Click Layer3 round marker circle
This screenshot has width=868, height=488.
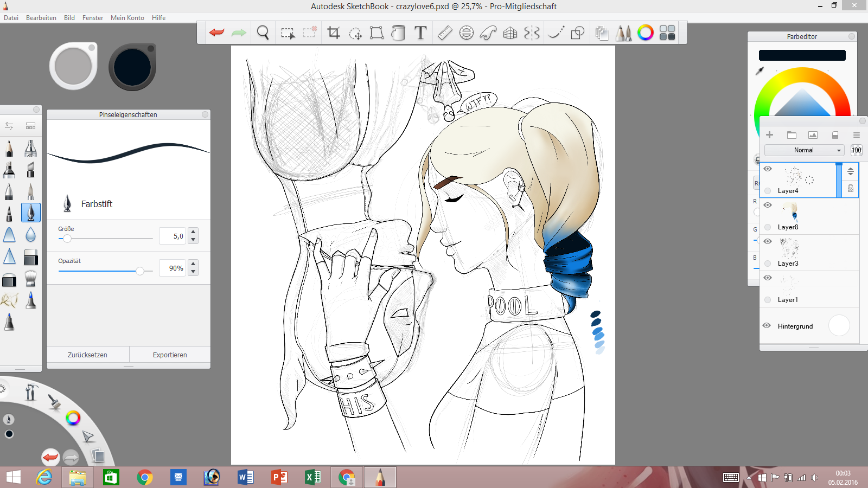(x=768, y=264)
